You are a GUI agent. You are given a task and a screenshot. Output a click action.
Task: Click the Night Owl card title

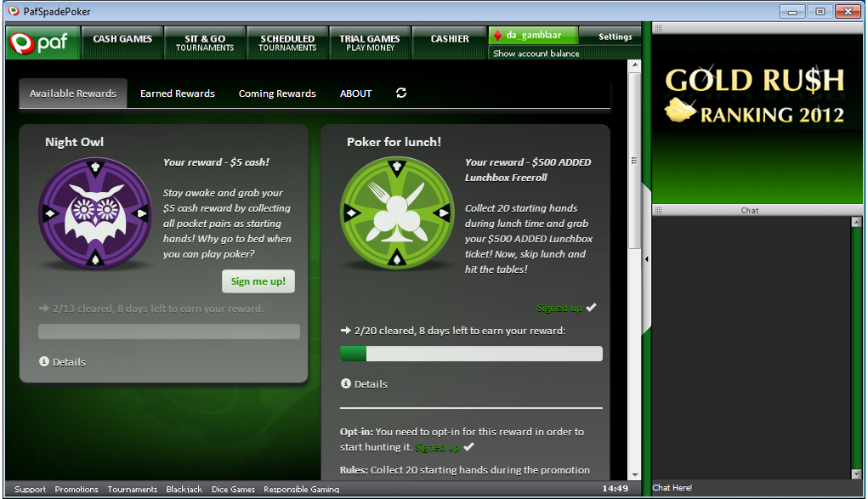coord(74,142)
